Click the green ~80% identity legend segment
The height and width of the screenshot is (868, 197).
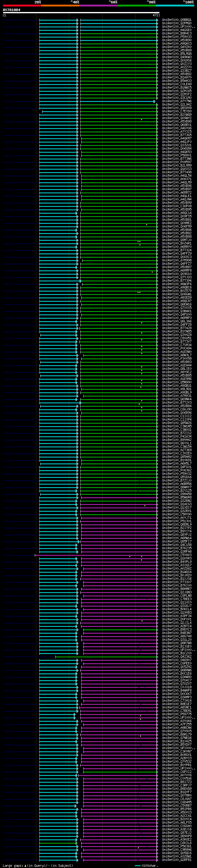coord(137,6)
